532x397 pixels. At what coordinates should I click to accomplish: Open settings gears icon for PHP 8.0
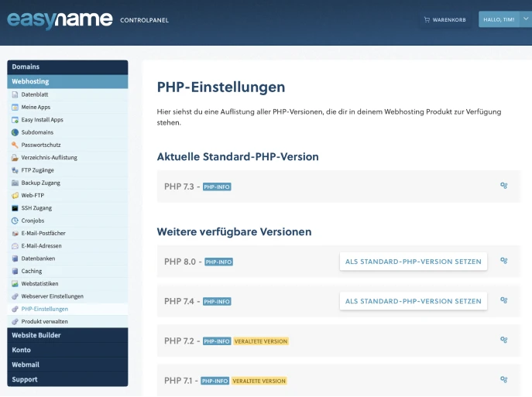click(503, 261)
